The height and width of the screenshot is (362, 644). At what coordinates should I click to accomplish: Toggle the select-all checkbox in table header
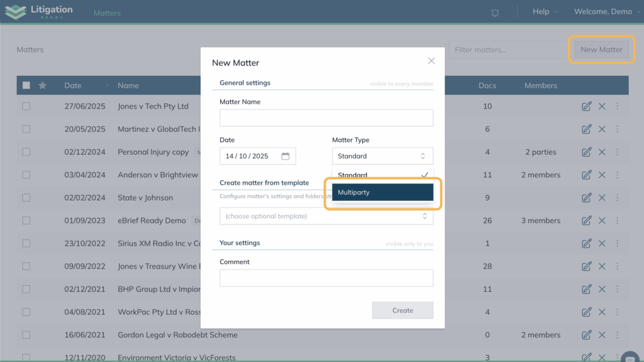pos(26,85)
